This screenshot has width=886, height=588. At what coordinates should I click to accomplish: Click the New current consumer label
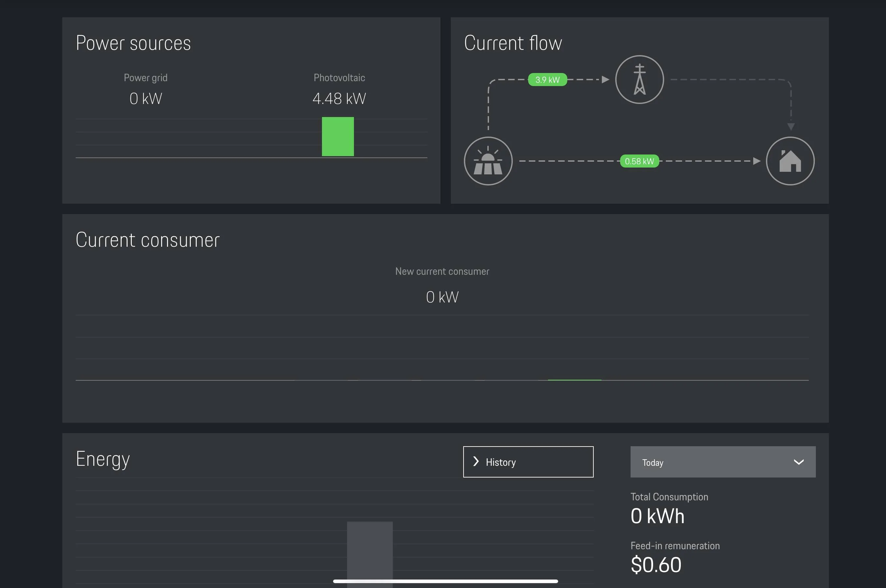click(x=442, y=271)
